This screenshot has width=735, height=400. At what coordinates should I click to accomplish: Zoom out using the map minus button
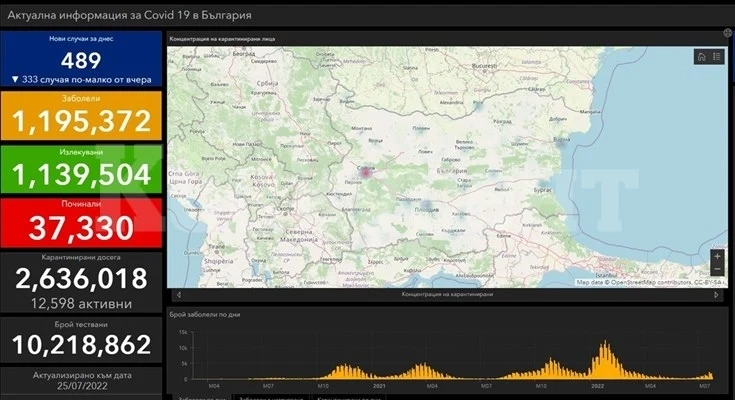click(717, 269)
